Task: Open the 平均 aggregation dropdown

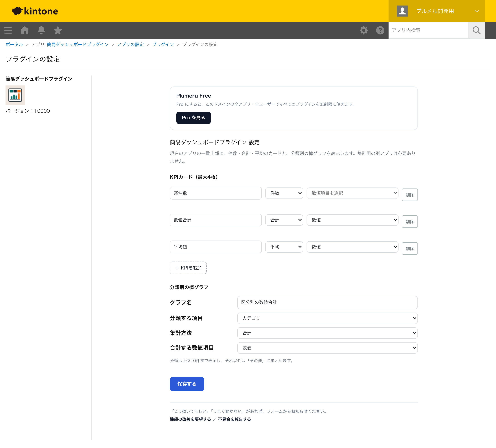Action: click(x=284, y=247)
